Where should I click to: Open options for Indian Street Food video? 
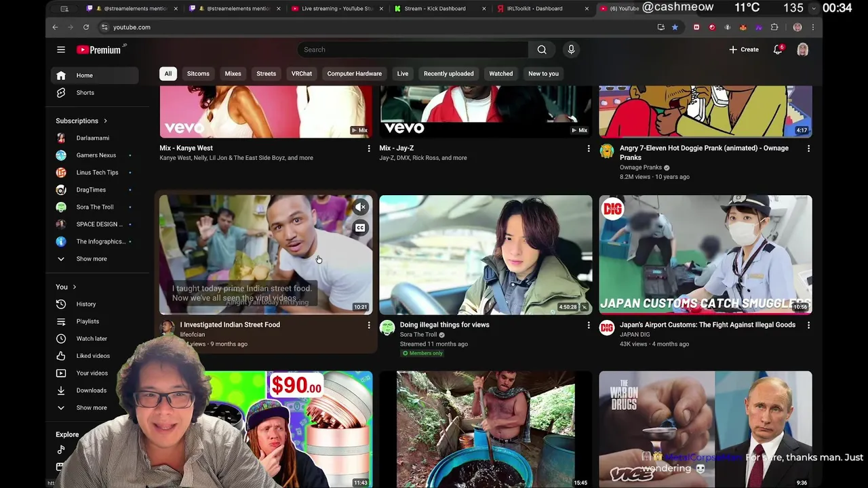[369, 325]
